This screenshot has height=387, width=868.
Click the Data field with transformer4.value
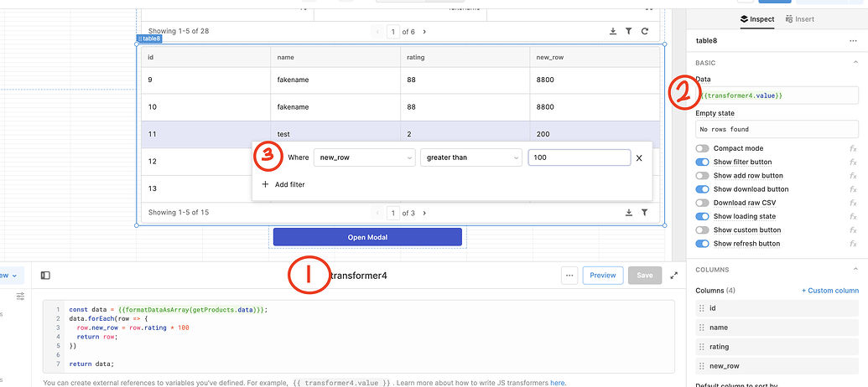pos(777,95)
